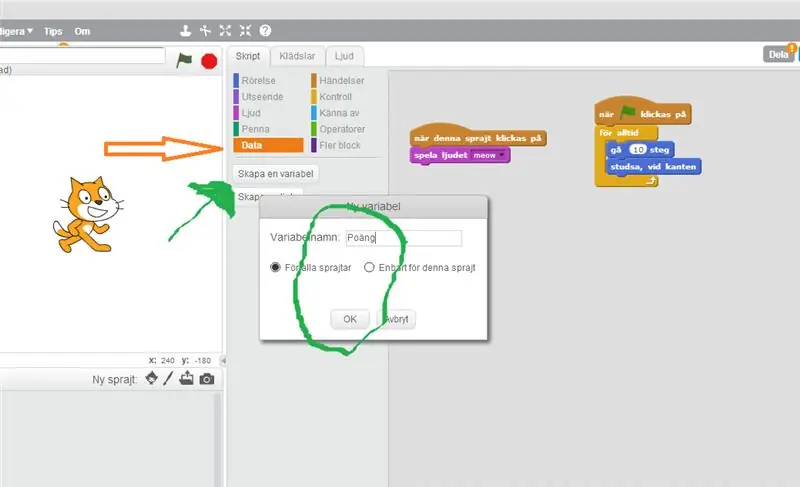
Task: Select the Shrink sprite tool
Action: click(x=245, y=31)
